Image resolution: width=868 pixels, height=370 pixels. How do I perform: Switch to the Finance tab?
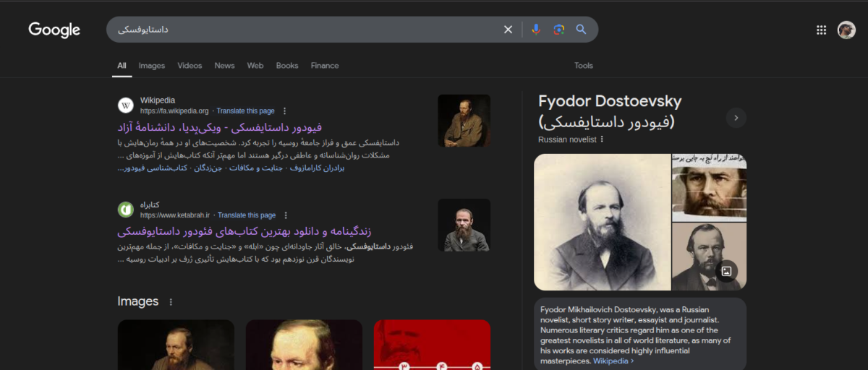click(x=325, y=66)
